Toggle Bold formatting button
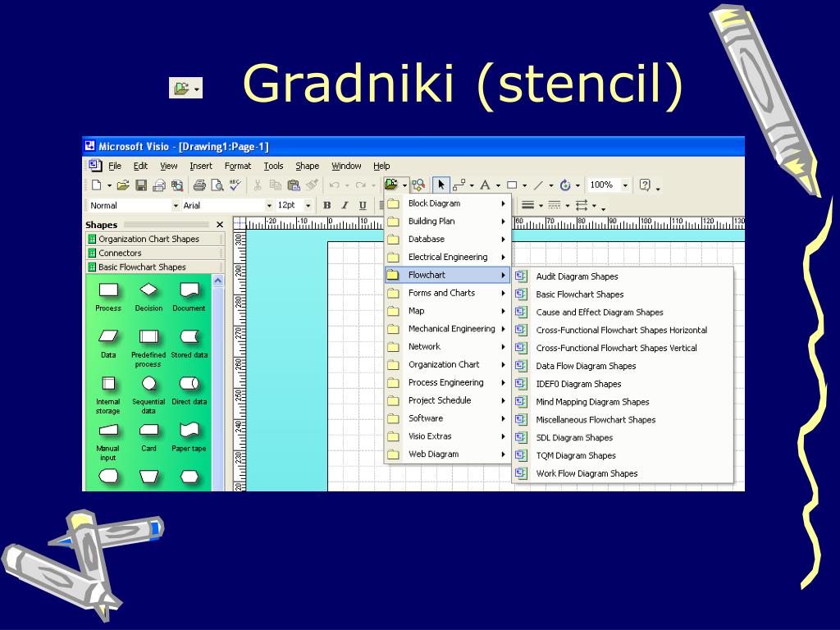840x630 pixels. [x=326, y=205]
